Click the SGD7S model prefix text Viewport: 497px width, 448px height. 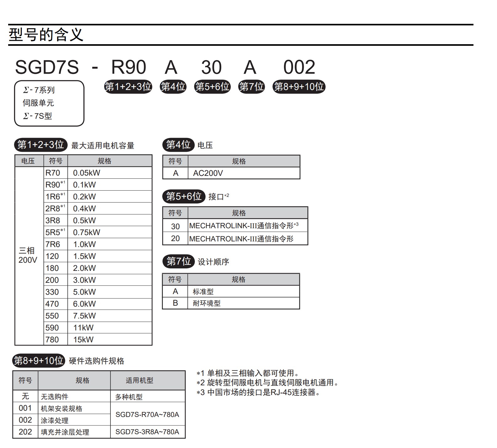(x=47, y=67)
